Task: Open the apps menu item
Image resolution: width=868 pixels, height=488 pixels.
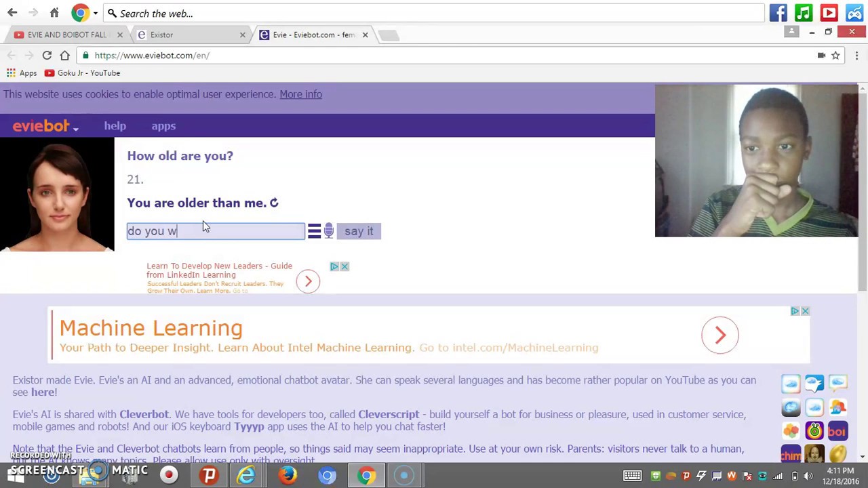Action: coord(163,126)
